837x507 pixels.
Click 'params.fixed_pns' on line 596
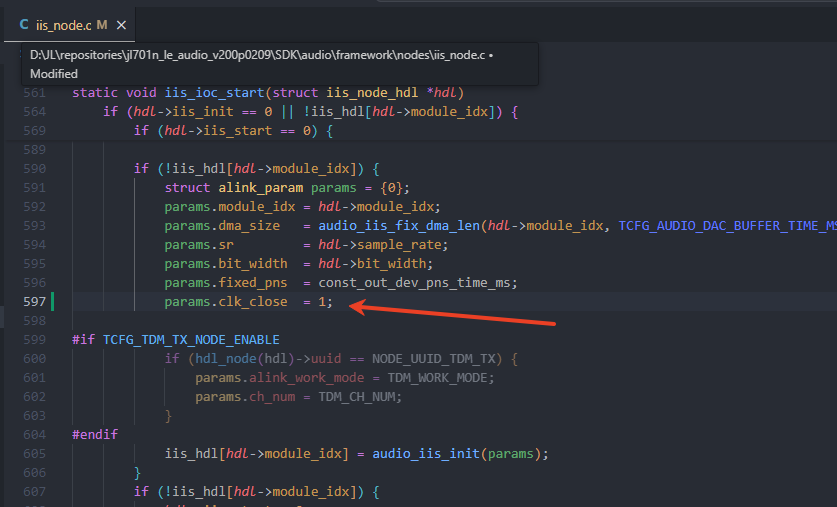226,283
